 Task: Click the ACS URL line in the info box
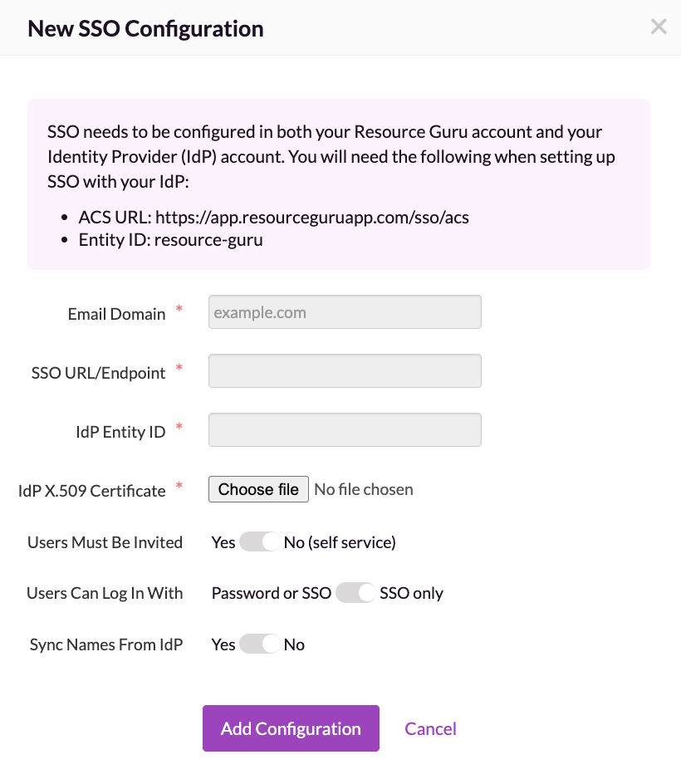pyautogui.click(x=274, y=218)
